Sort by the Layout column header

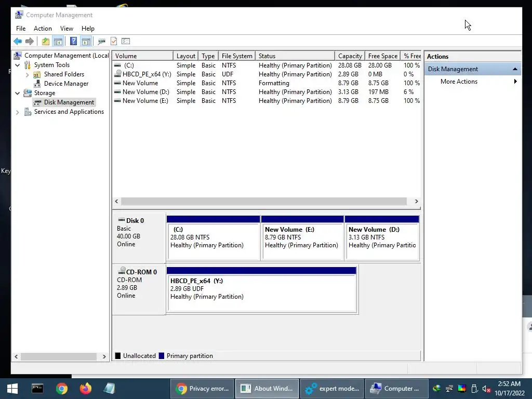[x=185, y=56]
